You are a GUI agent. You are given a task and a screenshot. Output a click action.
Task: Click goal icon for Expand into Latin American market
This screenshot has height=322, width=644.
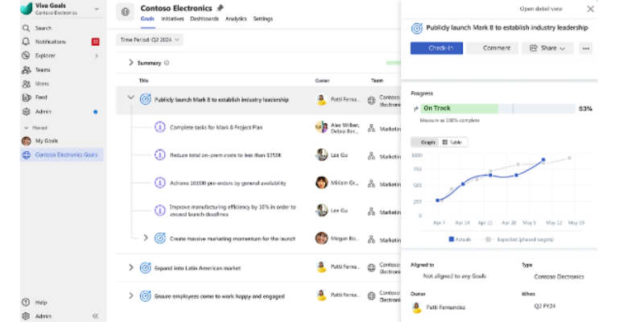[x=146, y=268]
